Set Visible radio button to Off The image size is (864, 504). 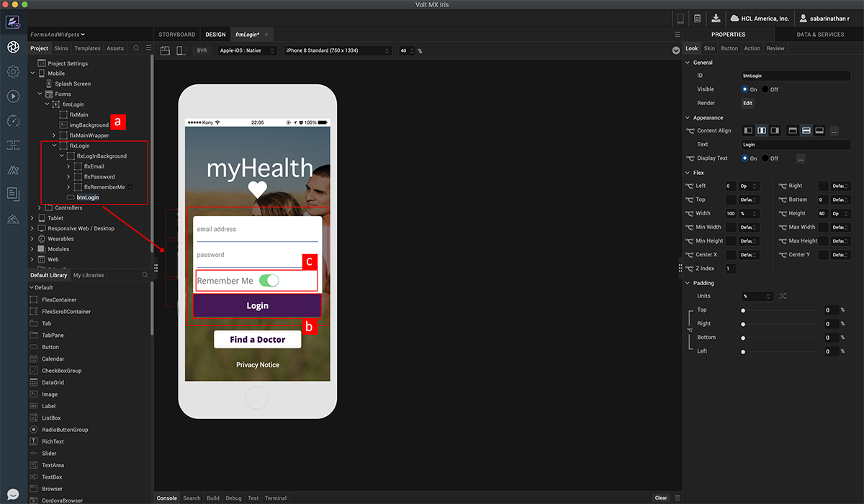(765, 89)
